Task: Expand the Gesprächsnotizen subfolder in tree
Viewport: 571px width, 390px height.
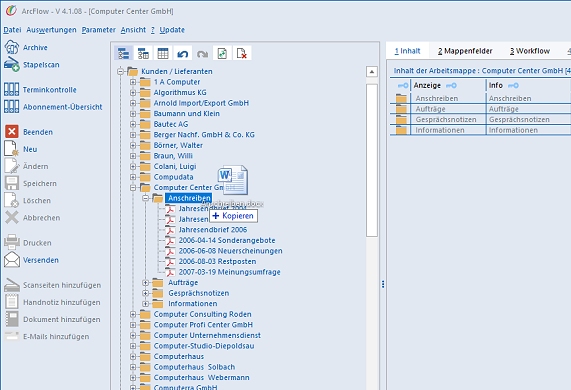Action: (146, 293)
